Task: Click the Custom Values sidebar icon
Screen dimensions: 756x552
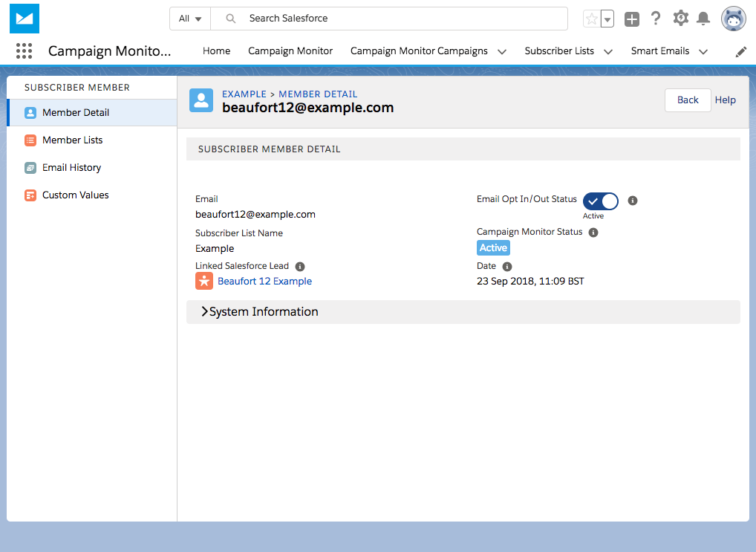Action: 30,195
